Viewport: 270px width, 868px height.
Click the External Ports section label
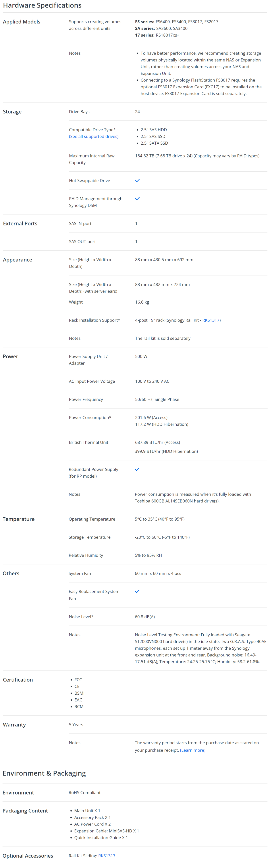click(20, 223)
